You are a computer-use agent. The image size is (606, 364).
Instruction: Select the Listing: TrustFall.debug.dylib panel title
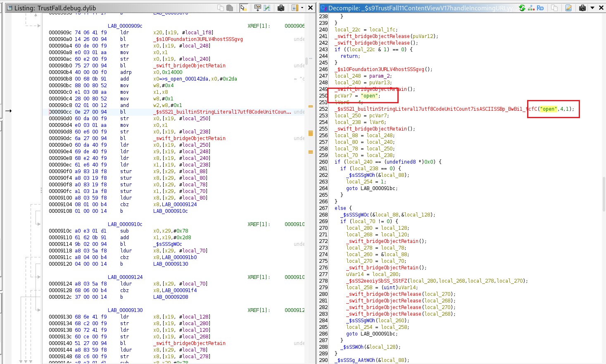(x=55, y=8)
